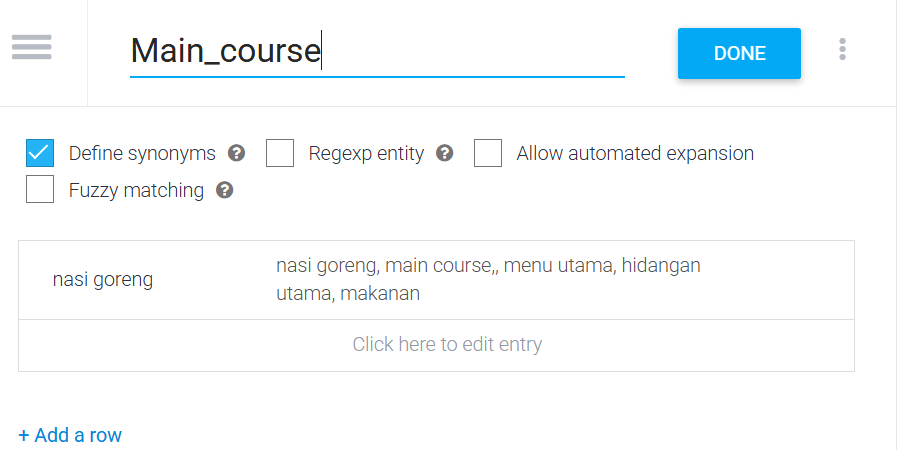Click the 'makanan' synonym
Viewport: 897px width, 450px height.
click(x=379, y=294)
